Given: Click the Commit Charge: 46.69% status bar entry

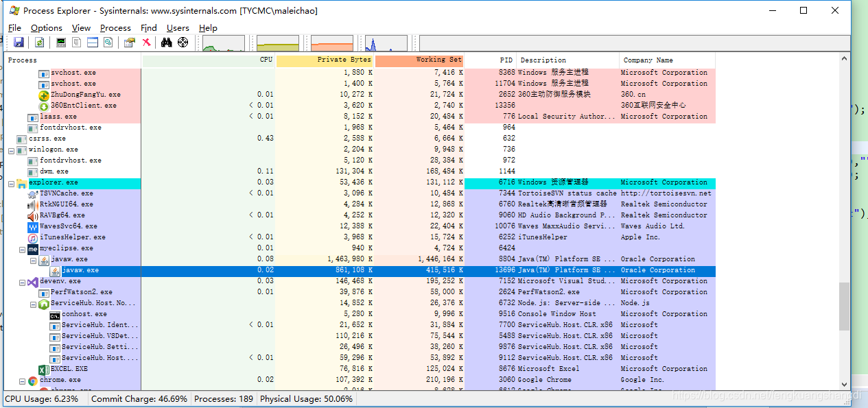Looking at the screenshot, I should tap(139, 399).
